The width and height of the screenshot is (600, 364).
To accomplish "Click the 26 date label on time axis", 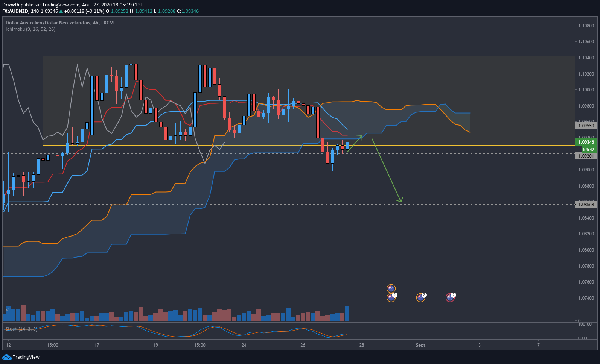I will tap(303, 345).
